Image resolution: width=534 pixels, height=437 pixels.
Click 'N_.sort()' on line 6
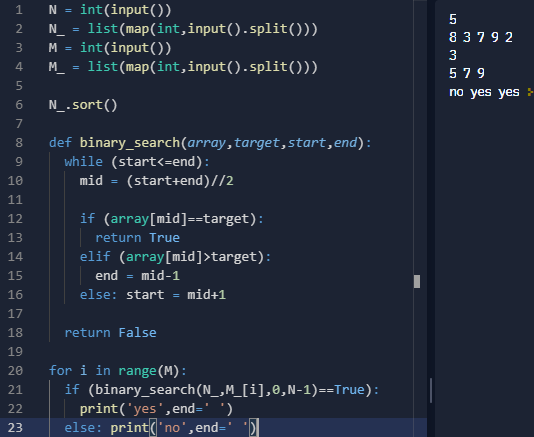coord(83,105)
